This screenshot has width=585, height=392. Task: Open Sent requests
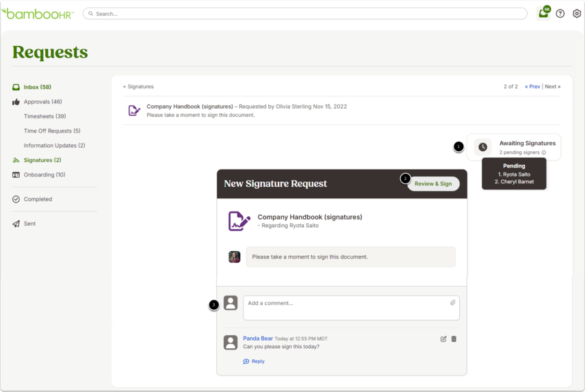pyautogui.click(x=30, y=224)
